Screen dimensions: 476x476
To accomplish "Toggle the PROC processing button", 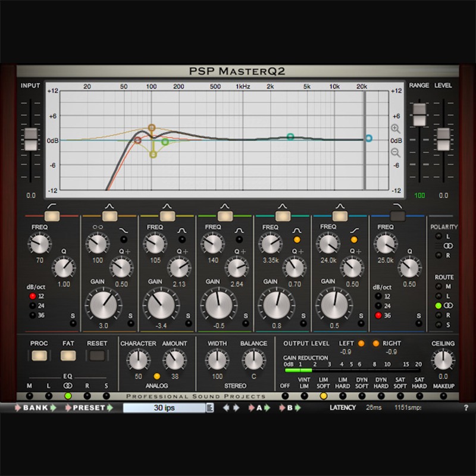I will [x=39, y=355].
